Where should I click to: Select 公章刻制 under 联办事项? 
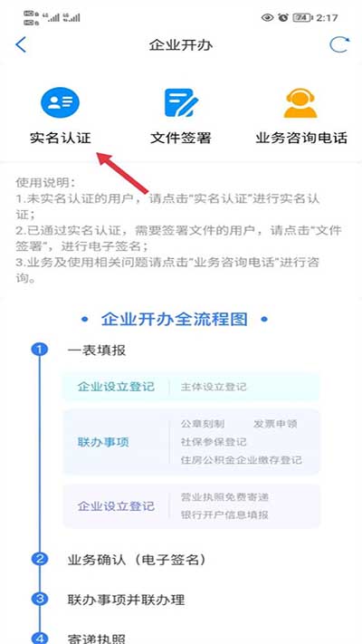coord(203,424)
